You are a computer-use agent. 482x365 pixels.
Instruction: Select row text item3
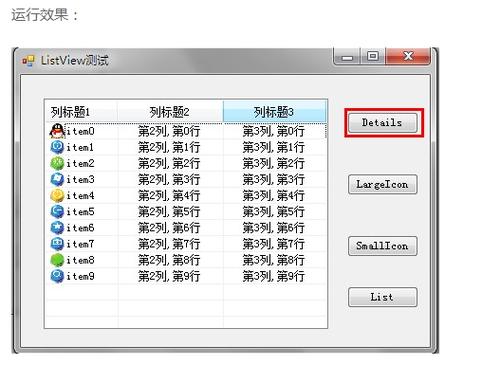pyautogui.click(x=80, y=180)
